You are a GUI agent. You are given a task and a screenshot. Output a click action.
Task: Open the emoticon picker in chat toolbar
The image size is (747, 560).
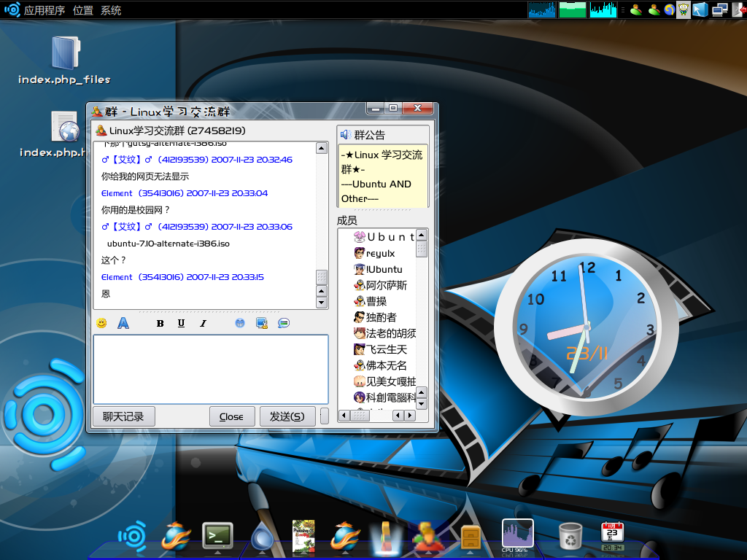[101, 323]
